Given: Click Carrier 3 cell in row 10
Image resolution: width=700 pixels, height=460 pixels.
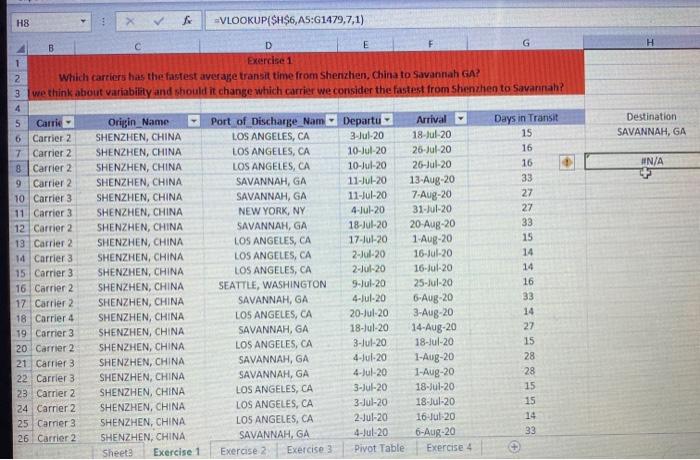Looking at the screenshot, I should coord(53,198).
